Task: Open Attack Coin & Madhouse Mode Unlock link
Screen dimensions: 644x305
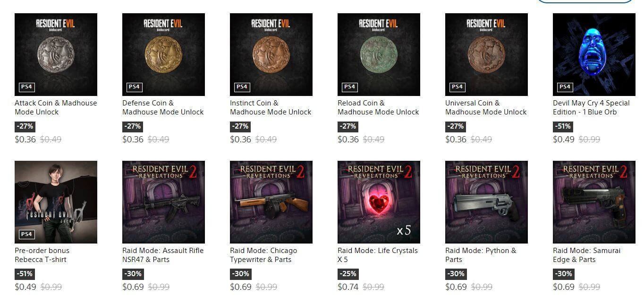Action: click(x=56, y=107)
